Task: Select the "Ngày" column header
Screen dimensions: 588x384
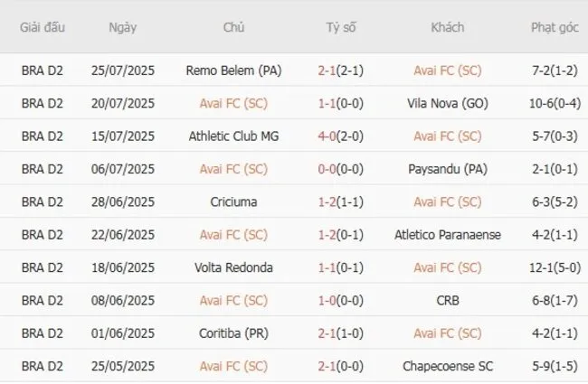Action: coord(123,27)
